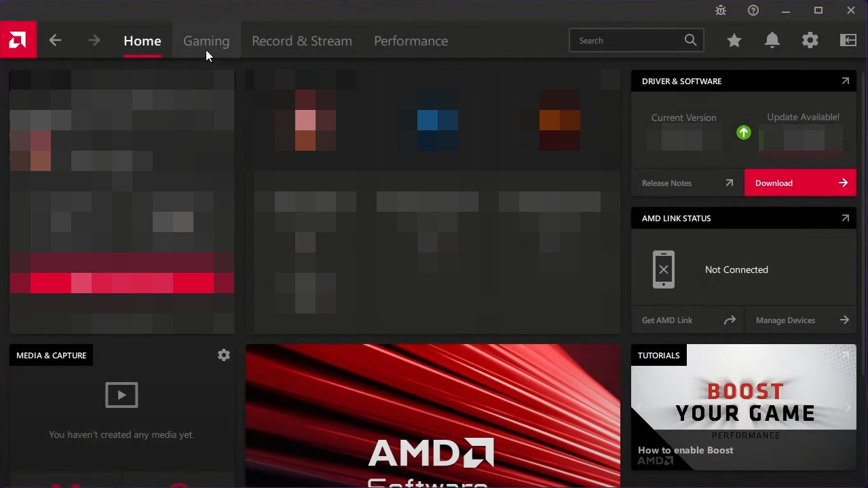Open the Record & Stream tab
Screen dimensions: 868x488
coord(302,41)
